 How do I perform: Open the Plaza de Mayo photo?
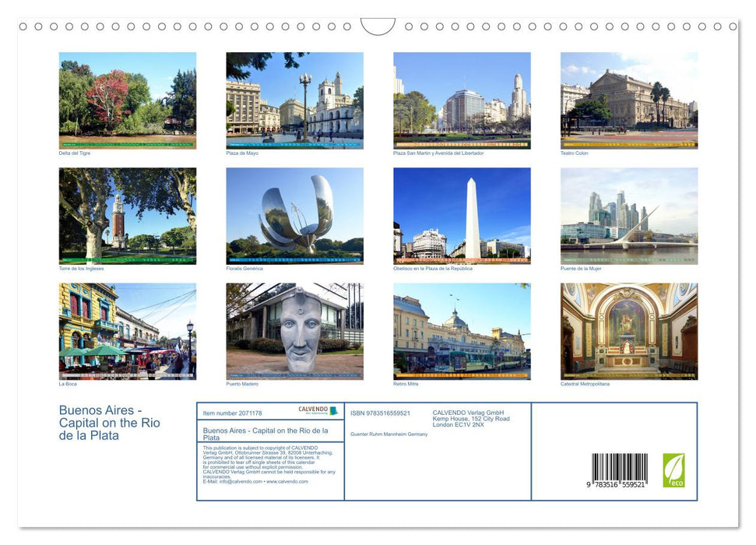(294, 100)
